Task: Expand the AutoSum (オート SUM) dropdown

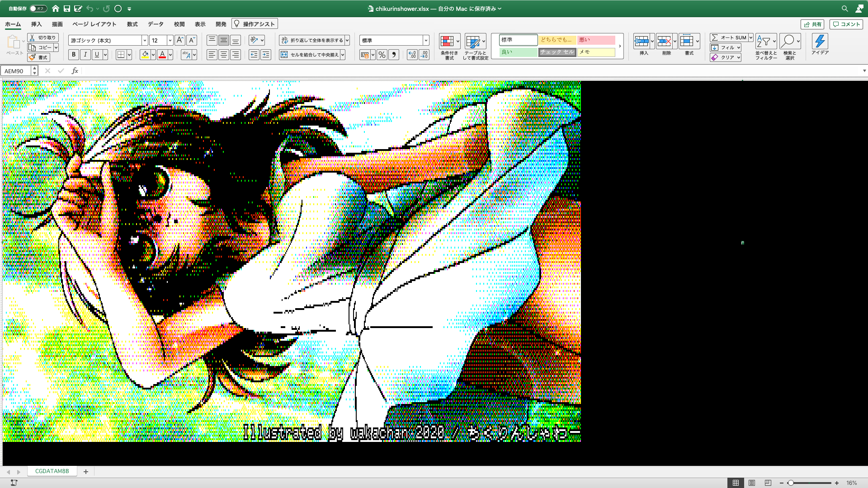Action: click(x=750, y=38)
